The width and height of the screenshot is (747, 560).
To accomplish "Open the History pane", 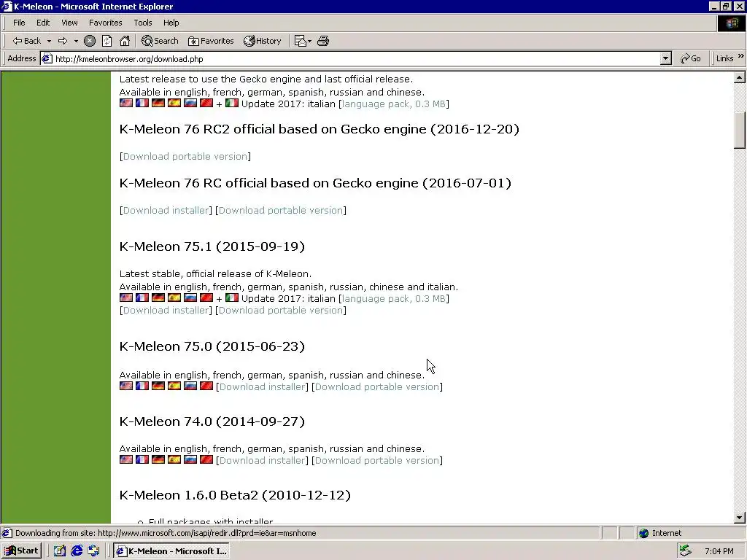I will pyautogui.click(x=263, y=41).
